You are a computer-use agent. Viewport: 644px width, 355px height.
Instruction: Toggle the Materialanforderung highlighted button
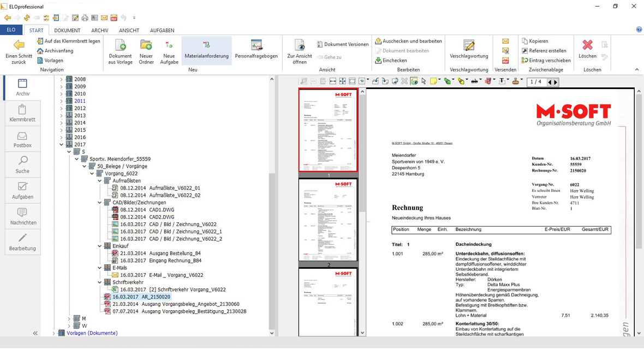click(x=206, y=50)
